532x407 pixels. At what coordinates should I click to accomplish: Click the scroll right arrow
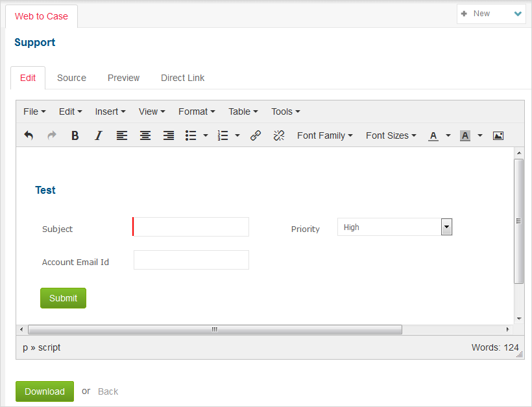tap(507, 329)
